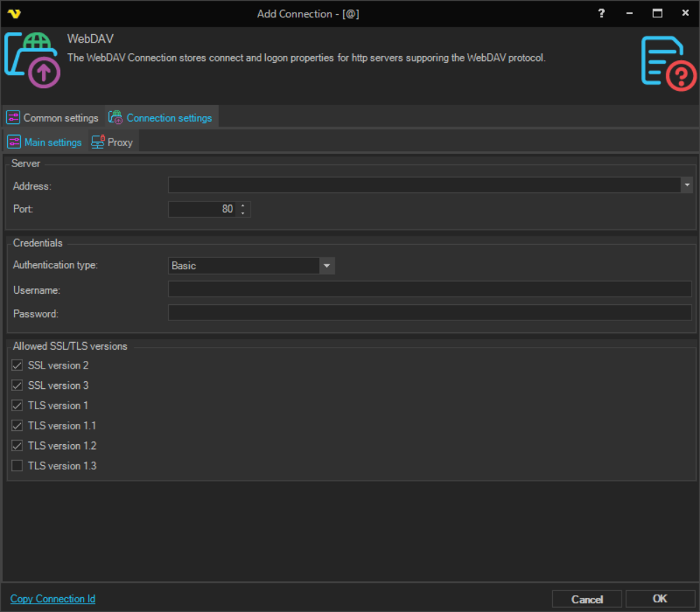Click the question mark help icon
Viewport: 700px width, 612px height.
pos(601,13)
